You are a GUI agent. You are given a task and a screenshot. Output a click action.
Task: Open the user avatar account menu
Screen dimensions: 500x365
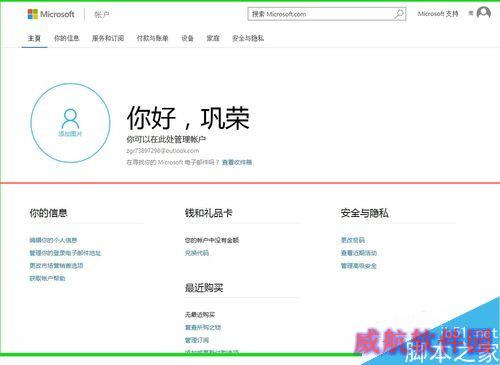tap(484, 13)
